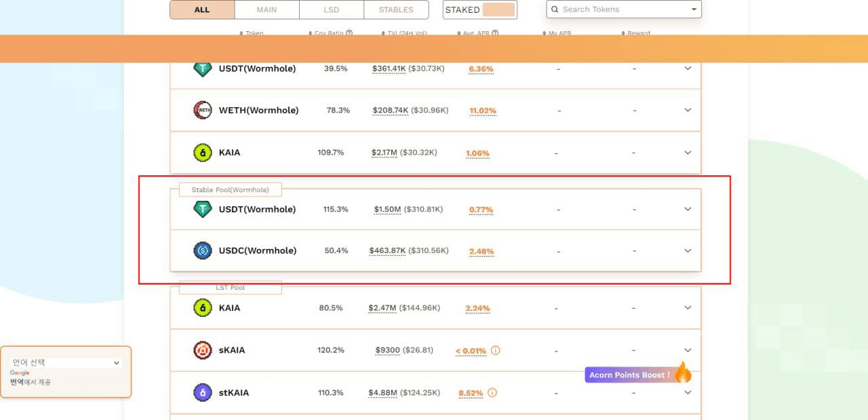Click the stKAIA token name
Image resolution: width=868 pixels, height=420 pixels.
(234, 392)
